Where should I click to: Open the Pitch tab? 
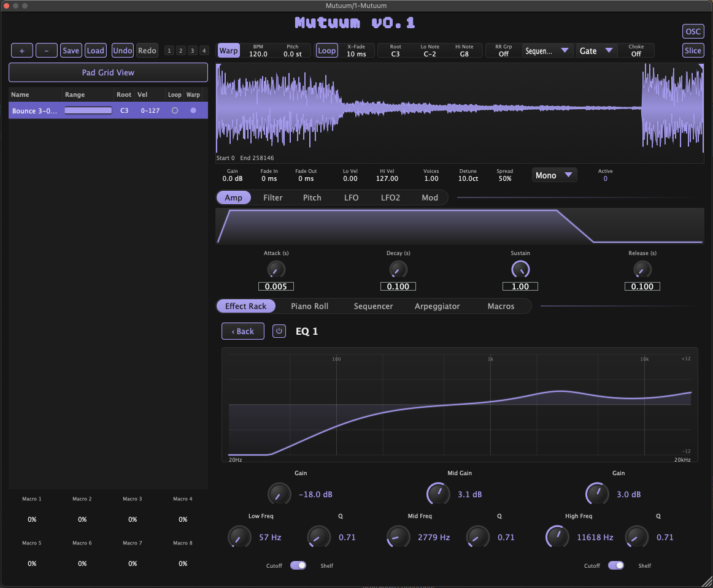click(312, 197)
